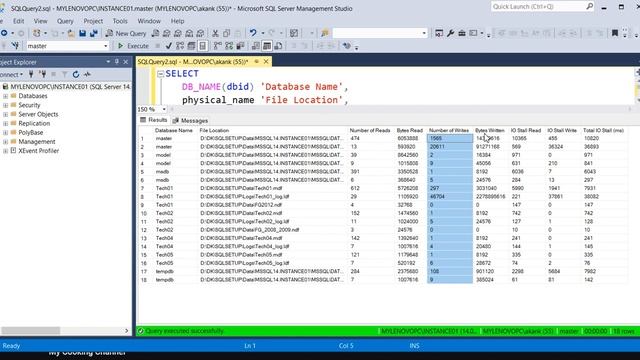Click the bookmark icon in the toolbar
The height and width of the screenshot is (360, 640).
[615, 33]
